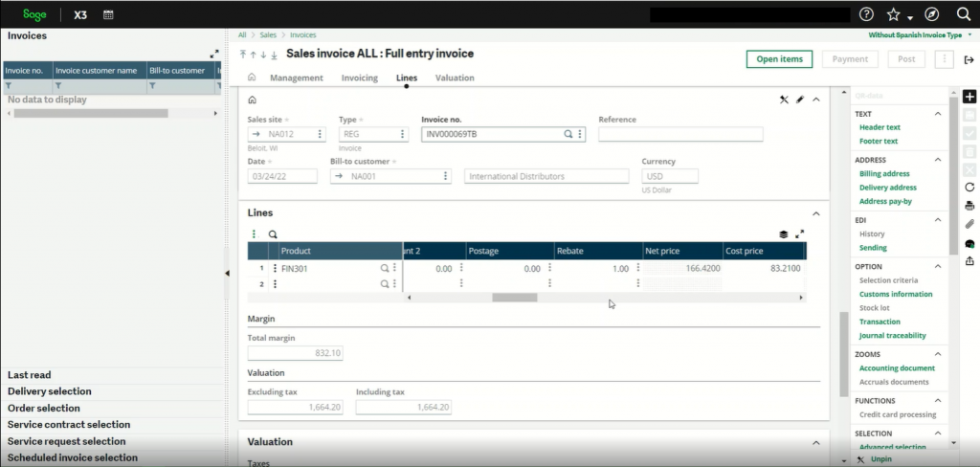The image size is (980, 467).
Task: Open Customs information link
Action: coord(896,294)
